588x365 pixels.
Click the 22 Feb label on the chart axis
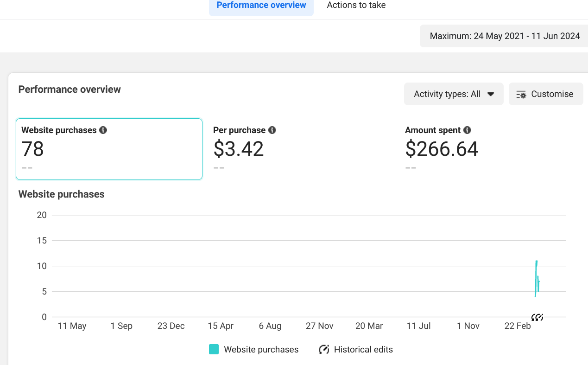coord(518,326)
